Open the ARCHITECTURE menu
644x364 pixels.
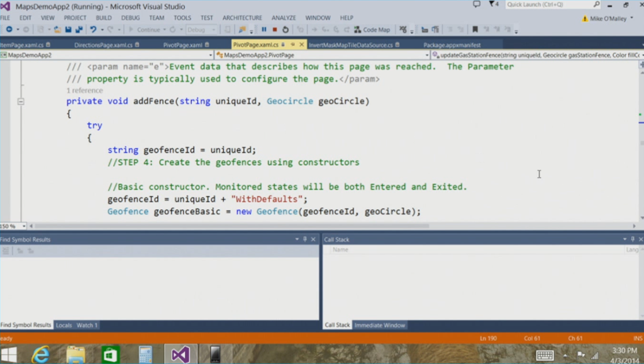tap(242, 18)
